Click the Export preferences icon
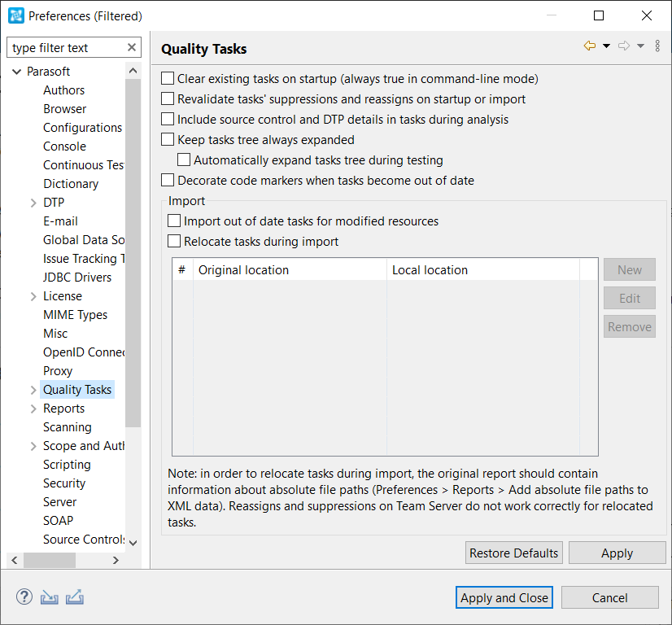Image resolution: width=672 pixels, height=625 pixels. tap(75, 597)
